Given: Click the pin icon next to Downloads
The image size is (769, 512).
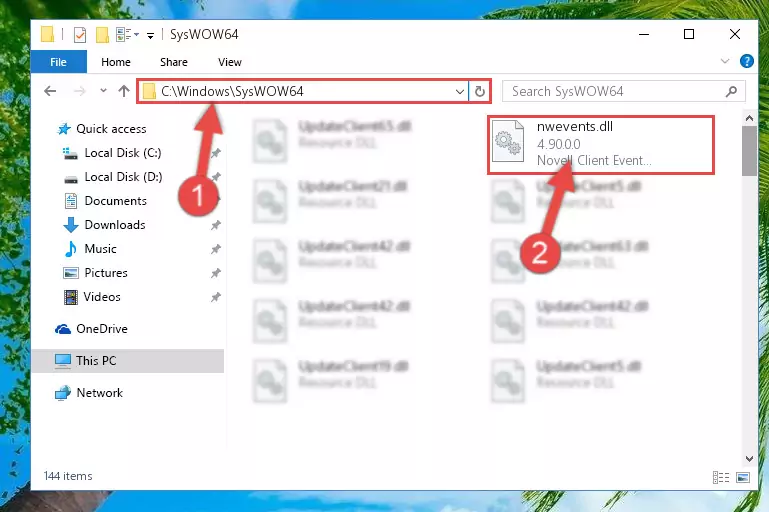Looking at the screenshot, I should pos(215,225).
